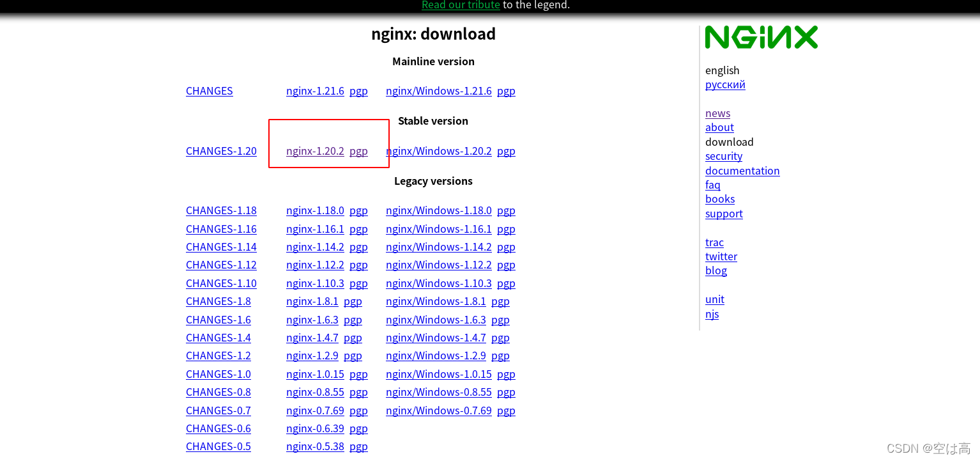
Task: Download nginx/Windows-1.21.6
Action: (x=439, y=91)
